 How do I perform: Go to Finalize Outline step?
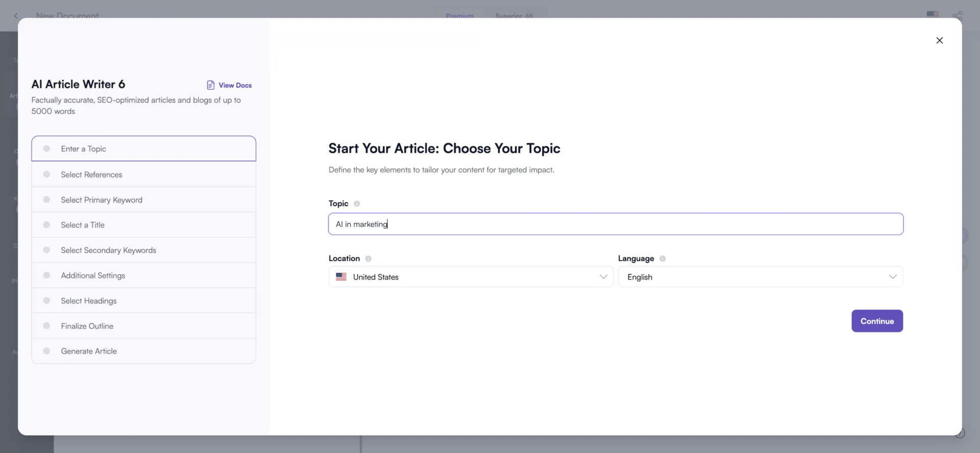click(x=143, y=326)
